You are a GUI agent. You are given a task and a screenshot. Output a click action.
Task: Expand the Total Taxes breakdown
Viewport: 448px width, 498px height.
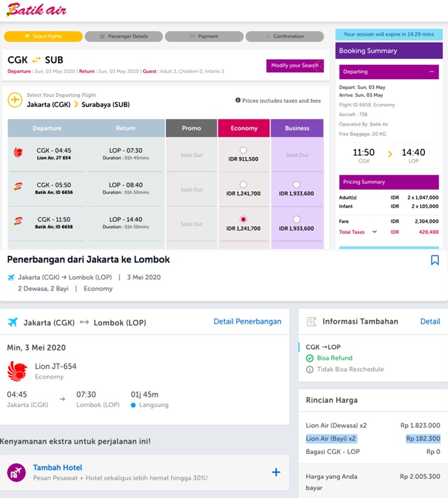[x=375, y=232]
